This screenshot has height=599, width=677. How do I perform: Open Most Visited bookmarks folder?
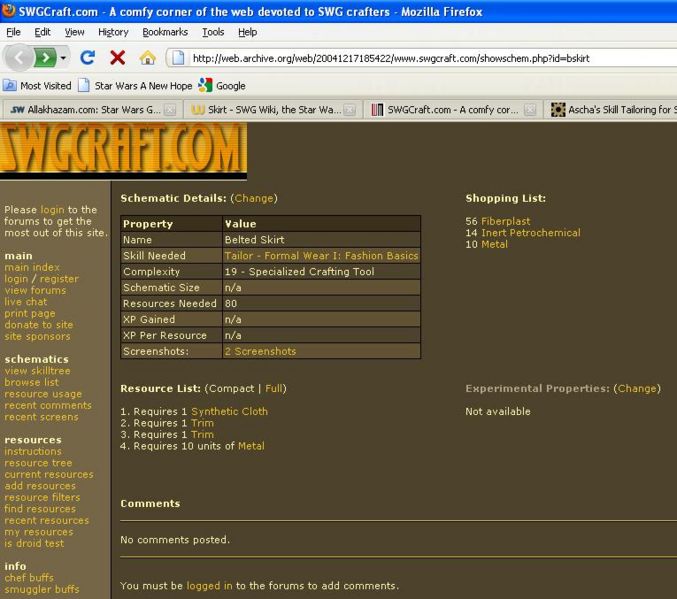point(37,86)
